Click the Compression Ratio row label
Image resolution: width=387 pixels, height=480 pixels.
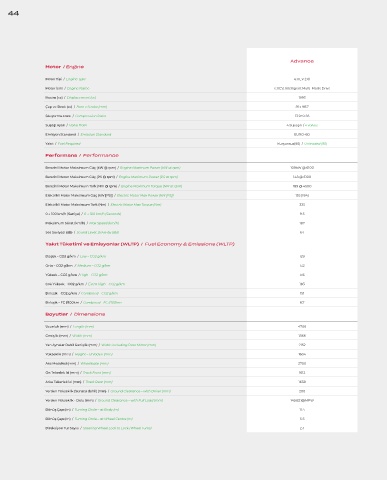pos(76,116)
